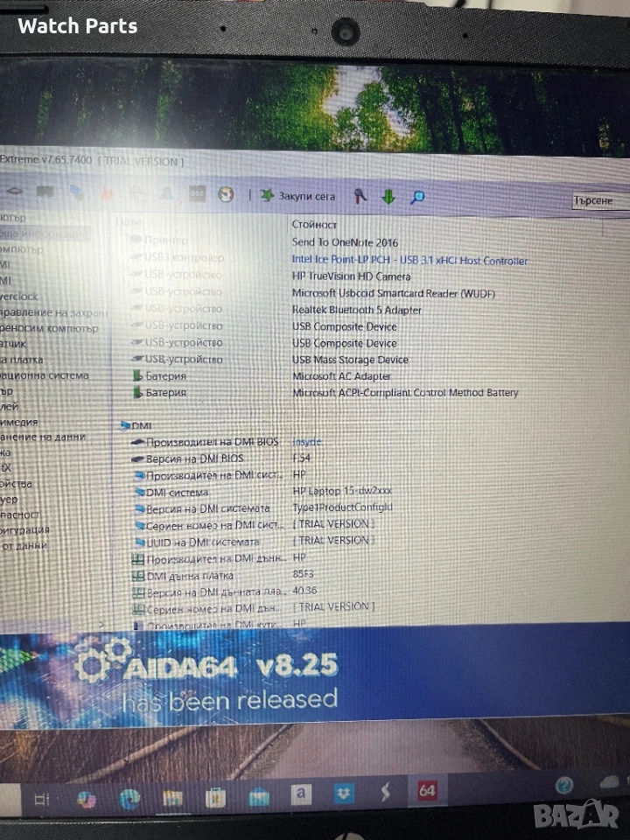Click the blue magnifier driver updates icon
The image size is (630, 840).
417,197
